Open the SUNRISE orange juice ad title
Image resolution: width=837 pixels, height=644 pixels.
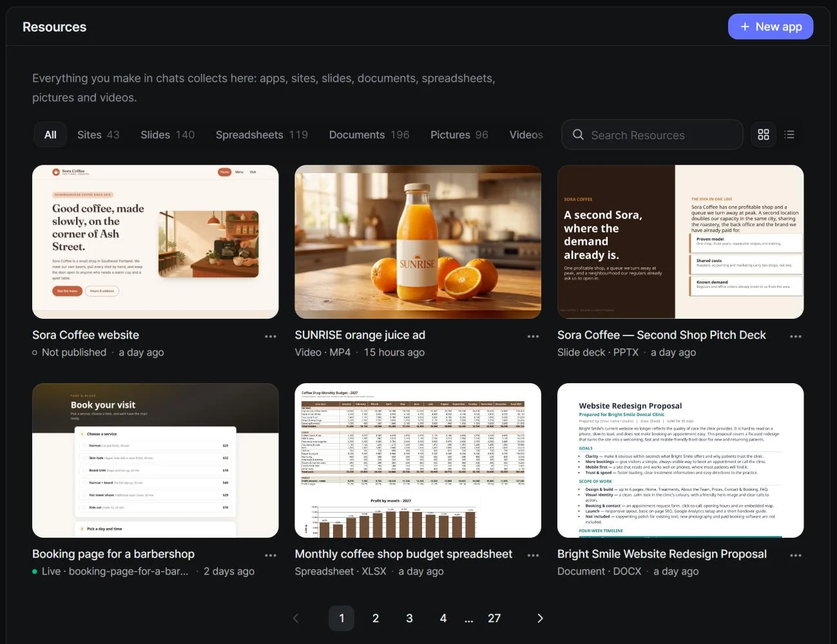[360, 335]
